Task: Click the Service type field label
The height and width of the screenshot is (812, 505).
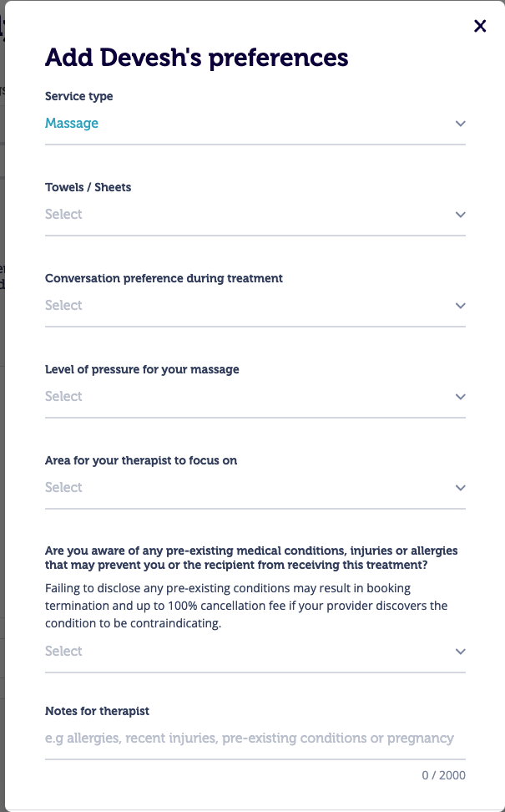Action: pyautogui.click(x=79, y=96)
